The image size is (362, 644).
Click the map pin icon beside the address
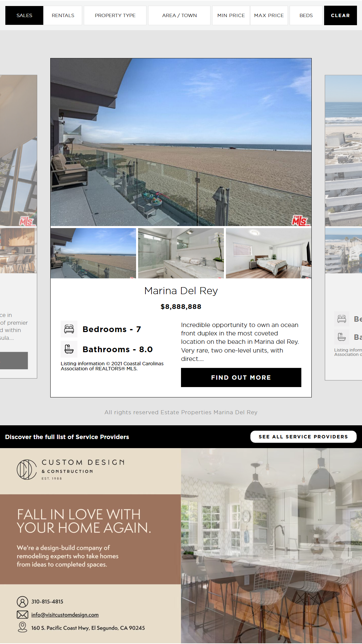pyautogui.click(x=22, y=627)
